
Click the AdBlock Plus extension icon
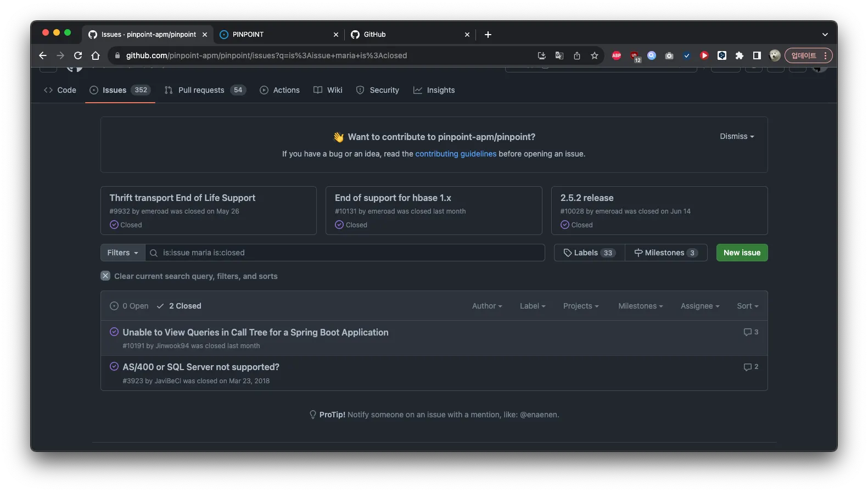point(617,55)
